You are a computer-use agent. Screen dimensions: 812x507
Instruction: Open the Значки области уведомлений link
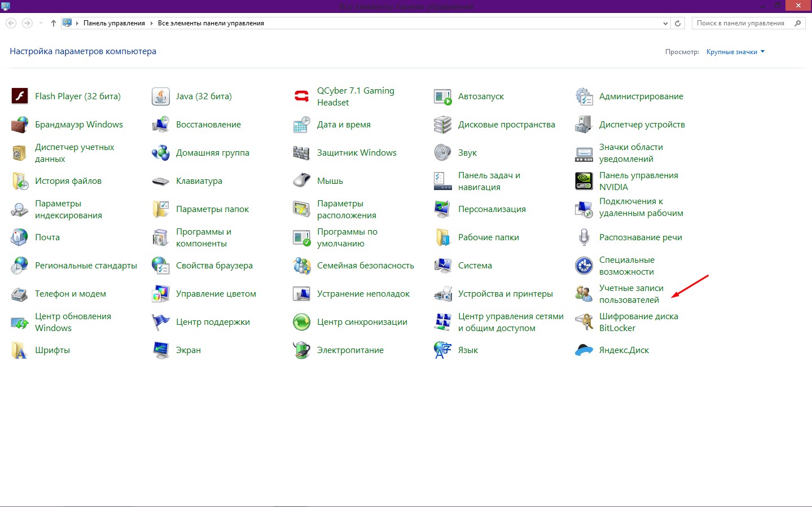tap(631, 153)
